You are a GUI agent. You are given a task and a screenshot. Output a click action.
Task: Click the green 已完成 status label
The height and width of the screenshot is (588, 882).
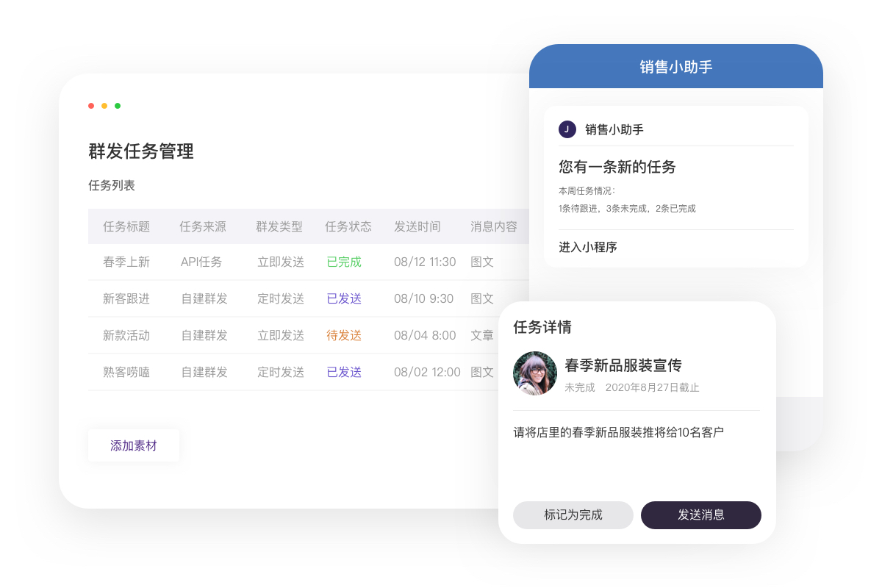click(x=344, y=262)
